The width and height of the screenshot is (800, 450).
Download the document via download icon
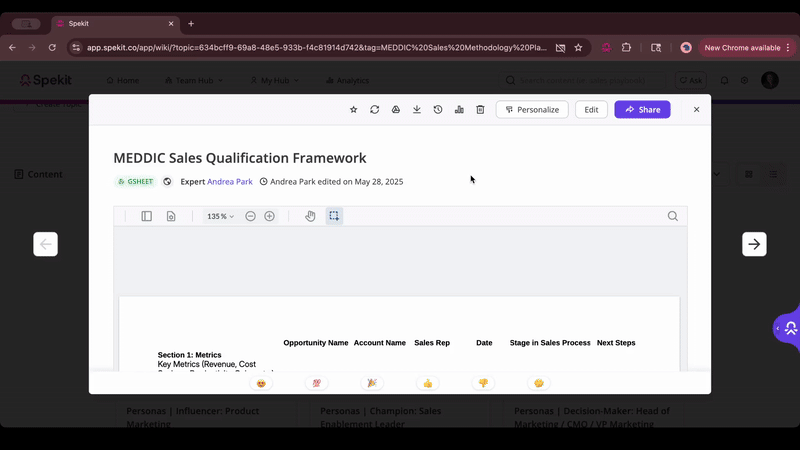tap(417, 110)
